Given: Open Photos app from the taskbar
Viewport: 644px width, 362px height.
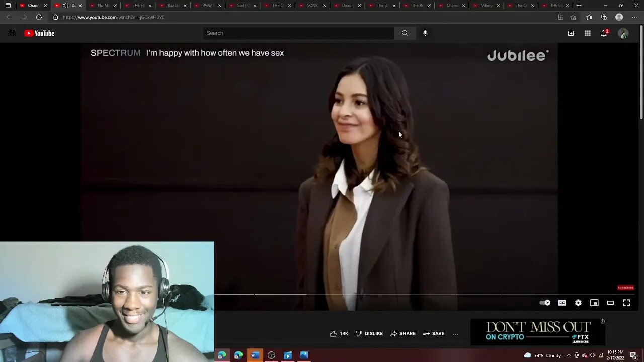Looking at the screenshot, I should tap(304, 355).
